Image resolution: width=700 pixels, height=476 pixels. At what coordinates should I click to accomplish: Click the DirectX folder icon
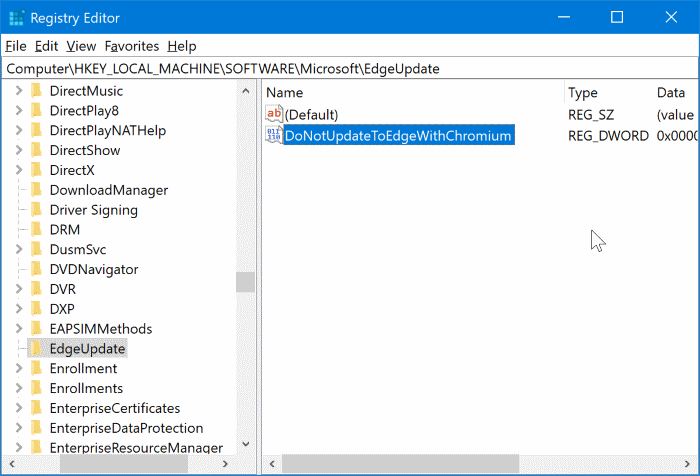click(37, 170)
